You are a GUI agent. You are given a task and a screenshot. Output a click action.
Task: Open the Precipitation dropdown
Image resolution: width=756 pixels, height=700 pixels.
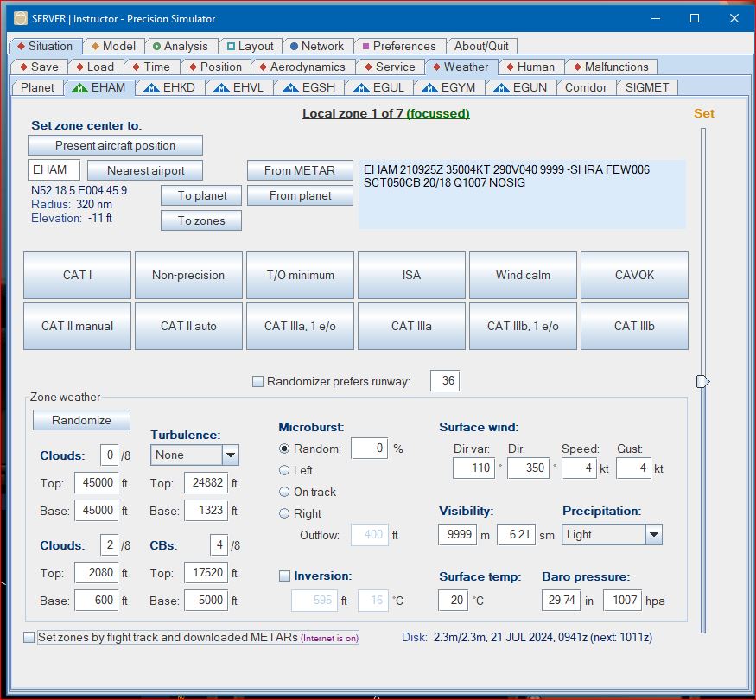[x=612, y=535]
